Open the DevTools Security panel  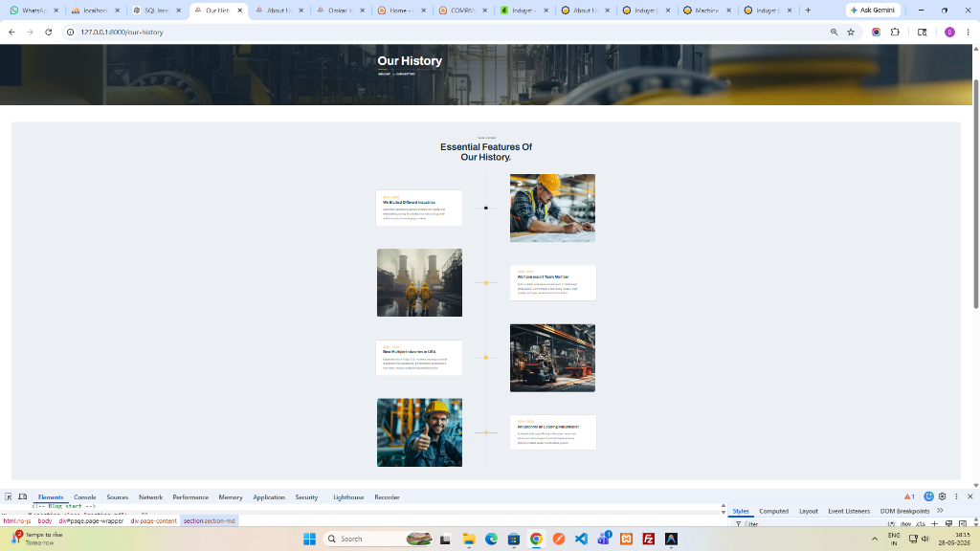coord(306,497)
